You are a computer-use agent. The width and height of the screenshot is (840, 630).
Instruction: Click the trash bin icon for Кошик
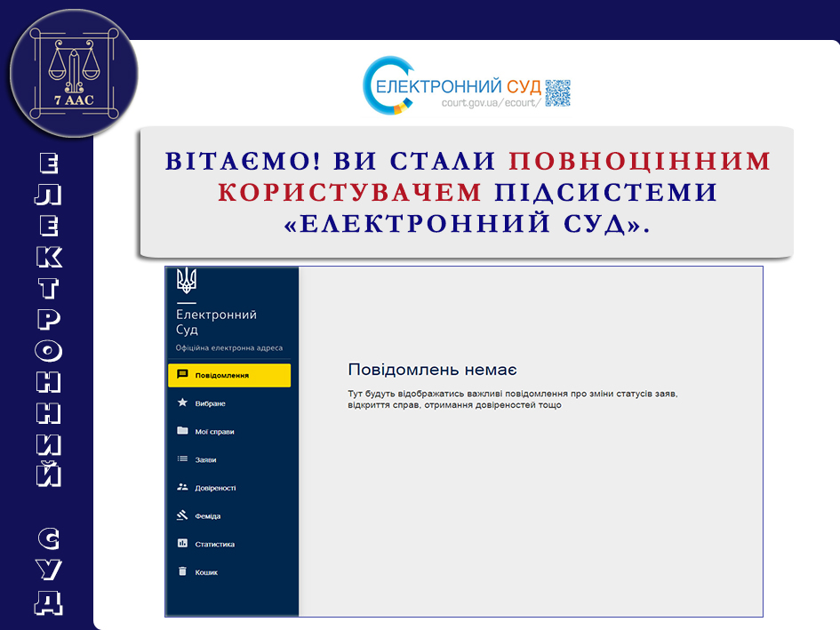tap(182, 572)
